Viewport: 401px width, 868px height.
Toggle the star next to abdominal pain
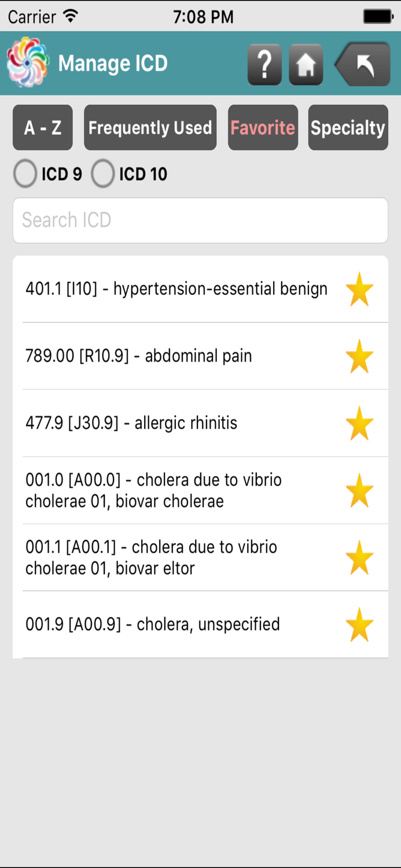tap(359, 356)
